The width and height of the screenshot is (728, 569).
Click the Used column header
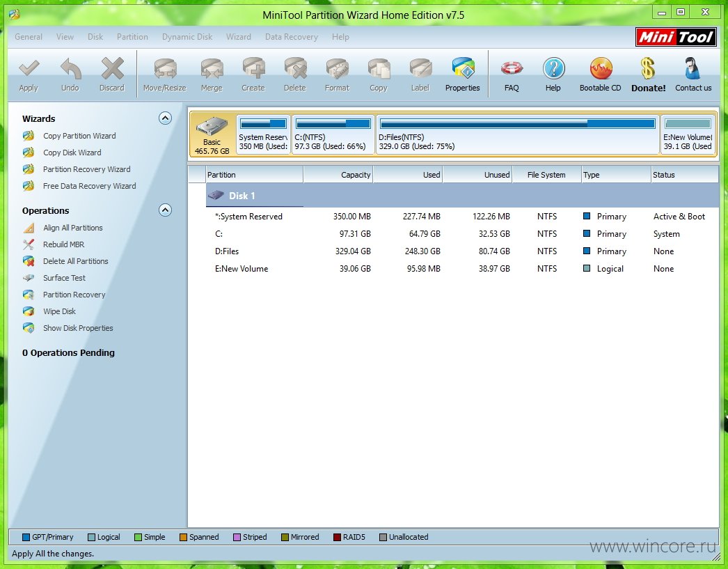408,175
